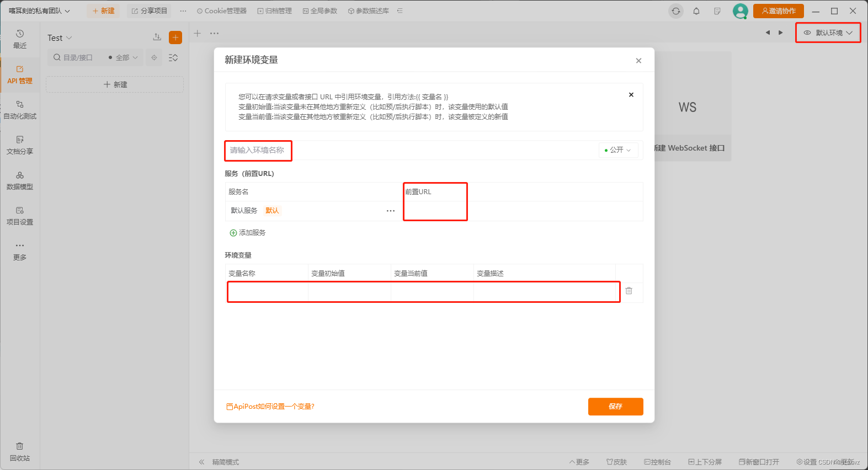Viewport: 868px width, 470px height.
Task: Open 参数描述库 from the top menu
Action: point(368,11)
